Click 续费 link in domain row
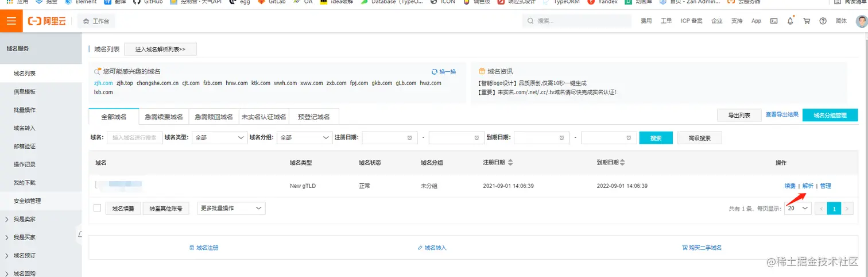This screenshot has height=277, width=868. click(x=790, y=186)
